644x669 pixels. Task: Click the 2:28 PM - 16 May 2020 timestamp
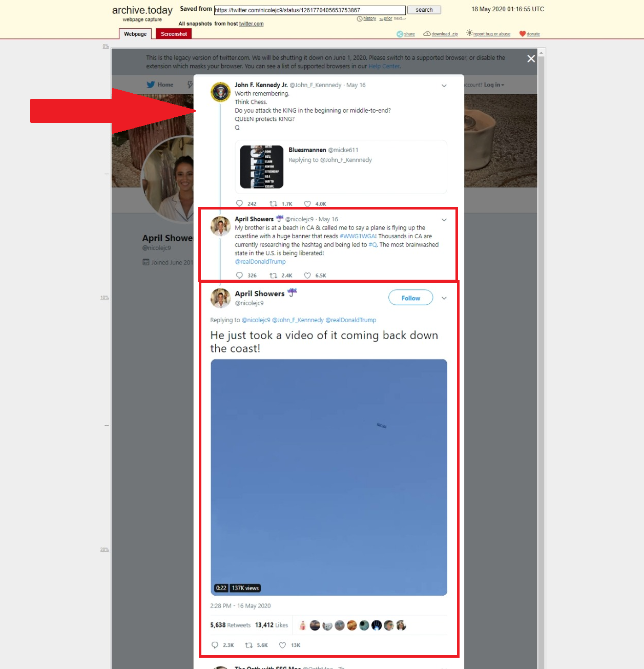(240, 606)
